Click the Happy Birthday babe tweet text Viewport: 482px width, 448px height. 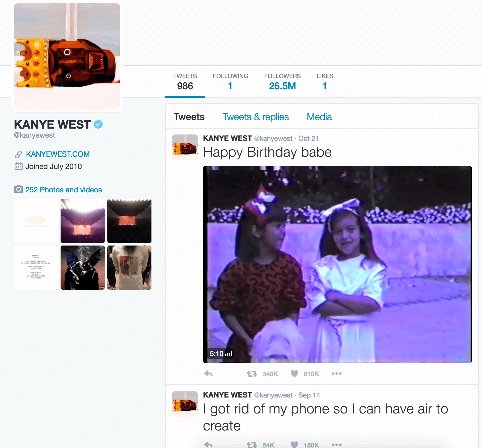(267, 153)
